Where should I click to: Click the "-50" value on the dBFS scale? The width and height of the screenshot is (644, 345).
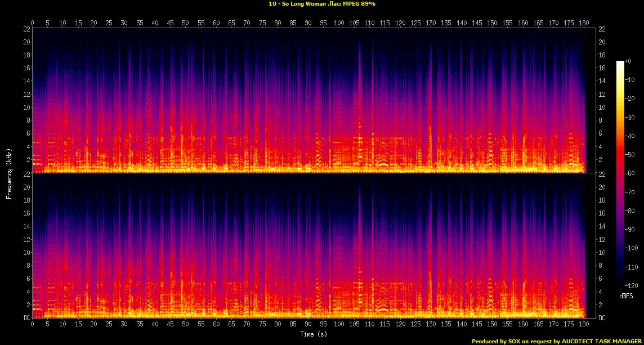[629, 154]
